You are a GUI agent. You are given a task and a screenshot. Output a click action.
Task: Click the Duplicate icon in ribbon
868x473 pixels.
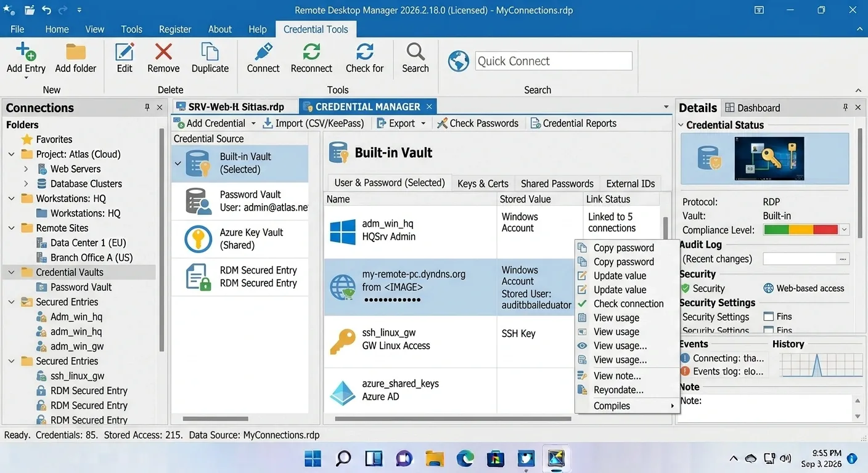pos(210,52)
